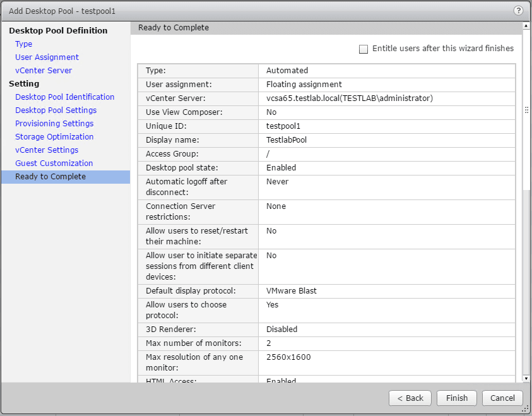The height and width of the screenshot is (416, 532).
Task: Click the help question mark icon
Action: click(x=519, y=11)
